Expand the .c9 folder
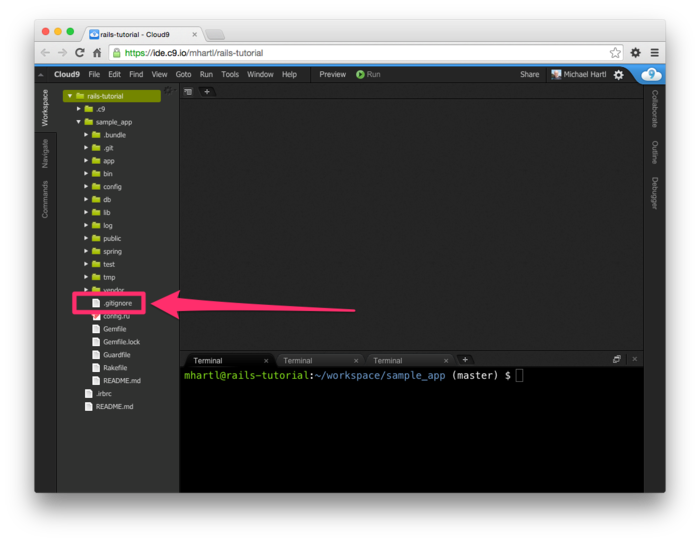 [x=79, y=109]
